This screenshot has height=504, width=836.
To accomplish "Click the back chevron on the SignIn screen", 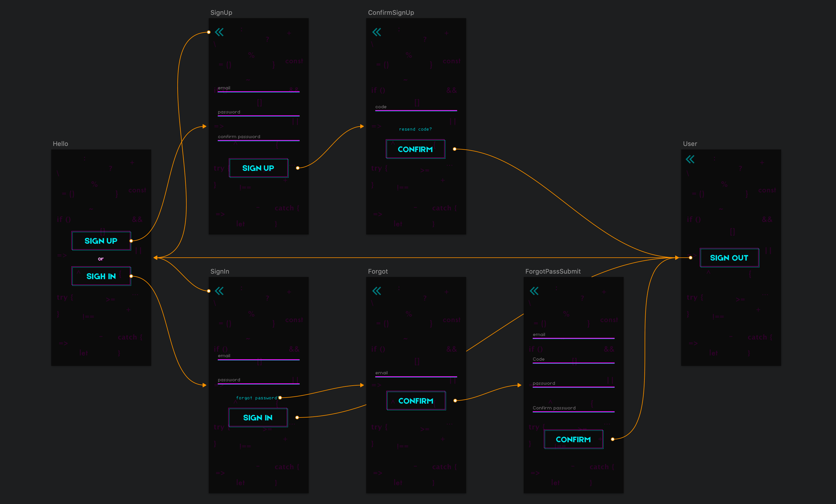I will point(219,291).
